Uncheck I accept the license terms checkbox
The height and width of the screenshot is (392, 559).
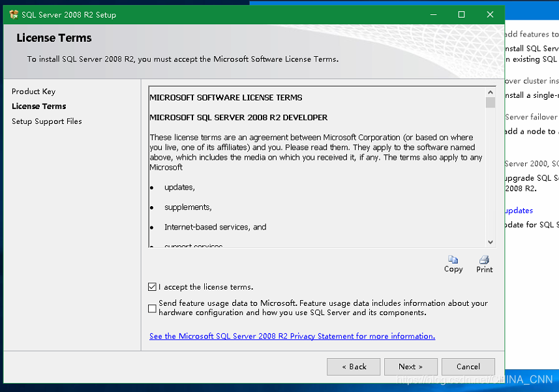coord(152,287)
